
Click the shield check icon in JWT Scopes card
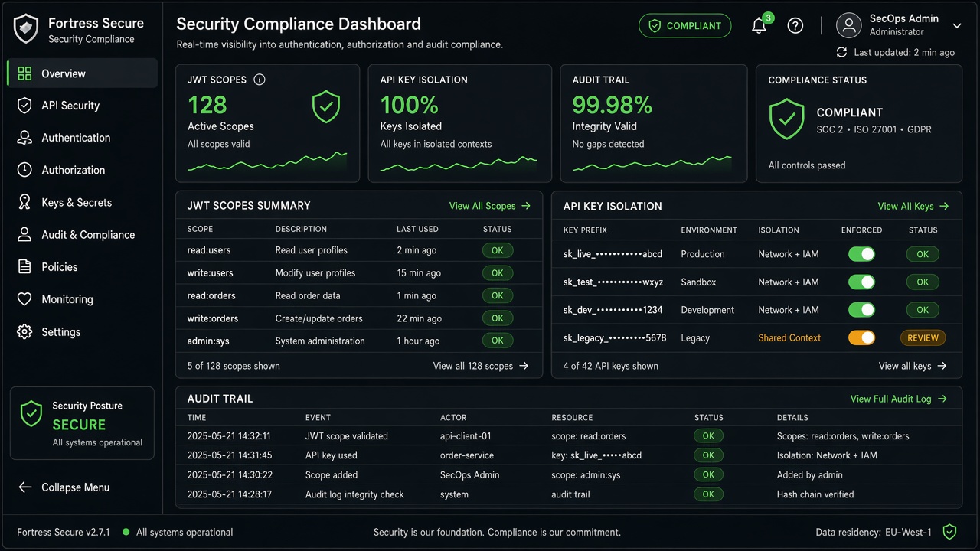pyautogui.click(x=326, y=107)
